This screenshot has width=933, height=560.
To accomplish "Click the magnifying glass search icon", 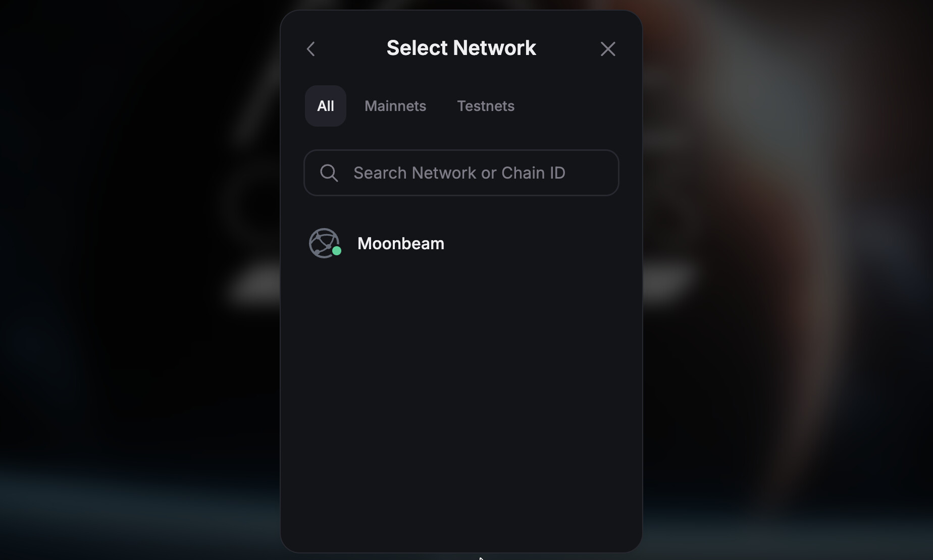I will click(329, 173).
